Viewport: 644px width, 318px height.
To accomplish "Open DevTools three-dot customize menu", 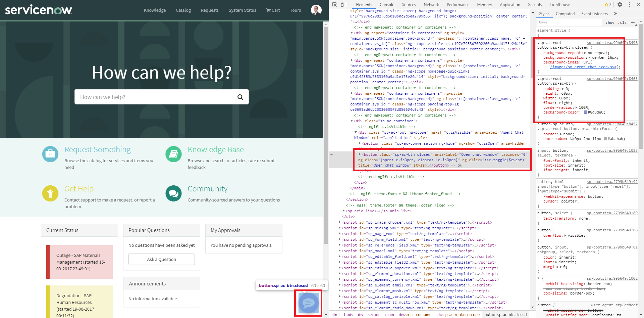I will tap(629, 4).
